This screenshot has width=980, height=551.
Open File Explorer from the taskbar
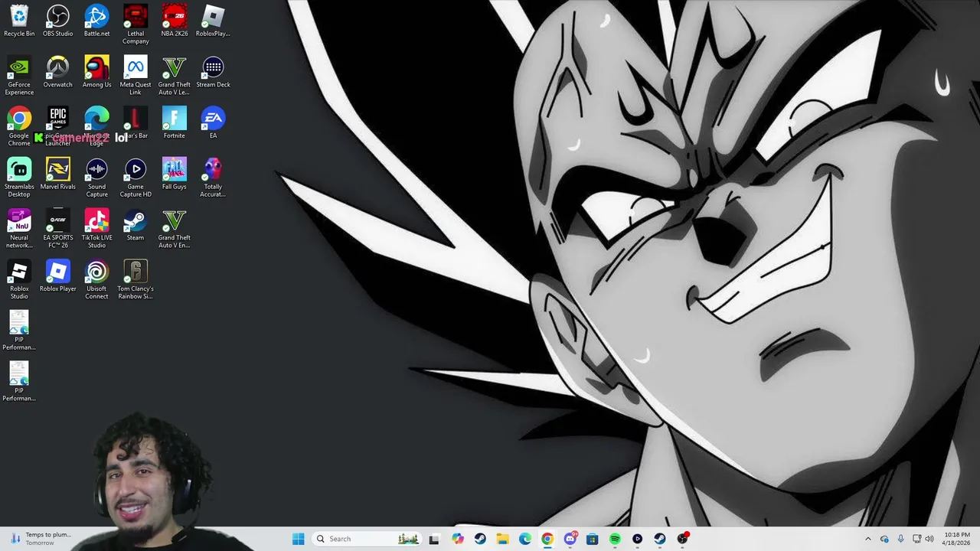pos(502,539)
